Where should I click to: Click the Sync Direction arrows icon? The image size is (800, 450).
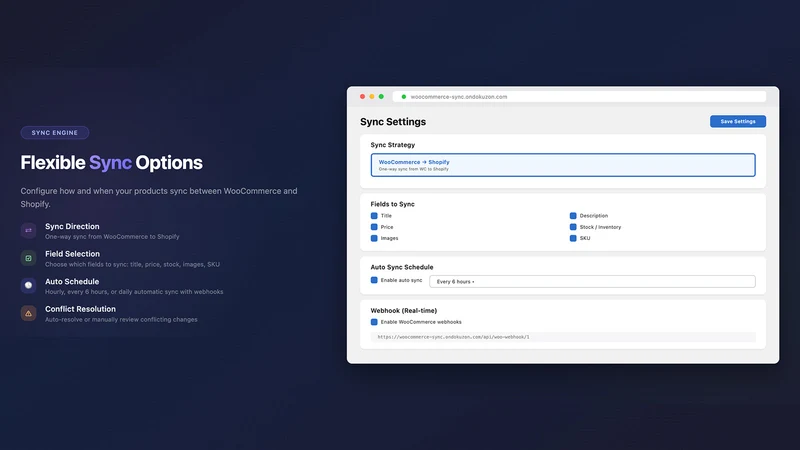pyautogui.click(x=29, y=231)
